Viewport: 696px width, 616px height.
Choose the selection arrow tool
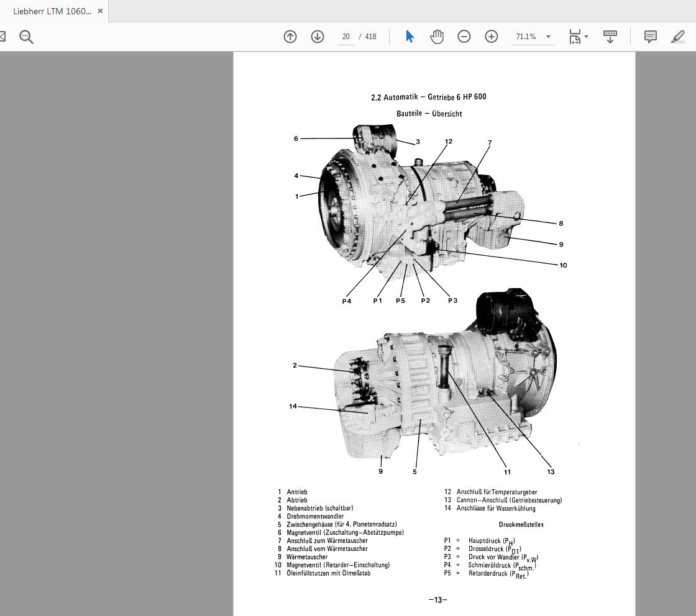click(410, 37)
